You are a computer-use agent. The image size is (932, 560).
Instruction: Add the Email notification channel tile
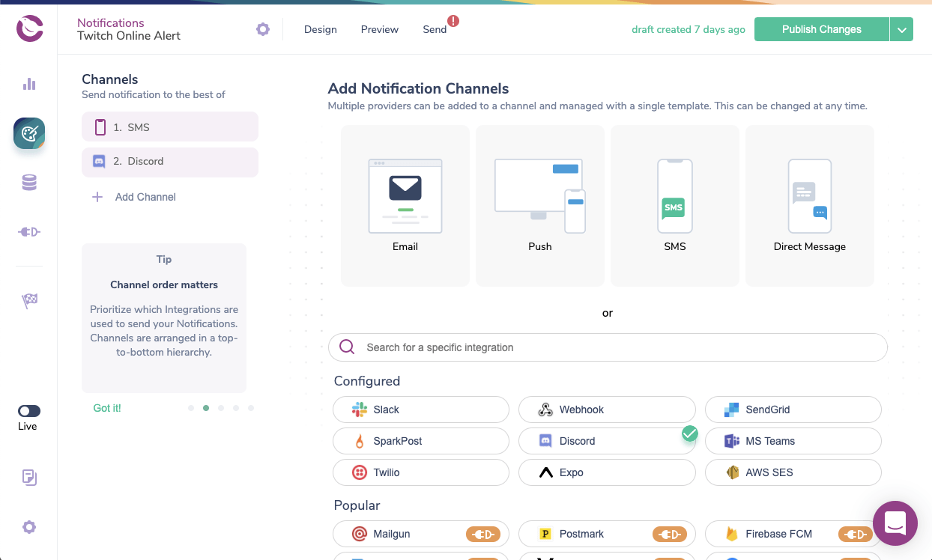[x=405, y=205]
